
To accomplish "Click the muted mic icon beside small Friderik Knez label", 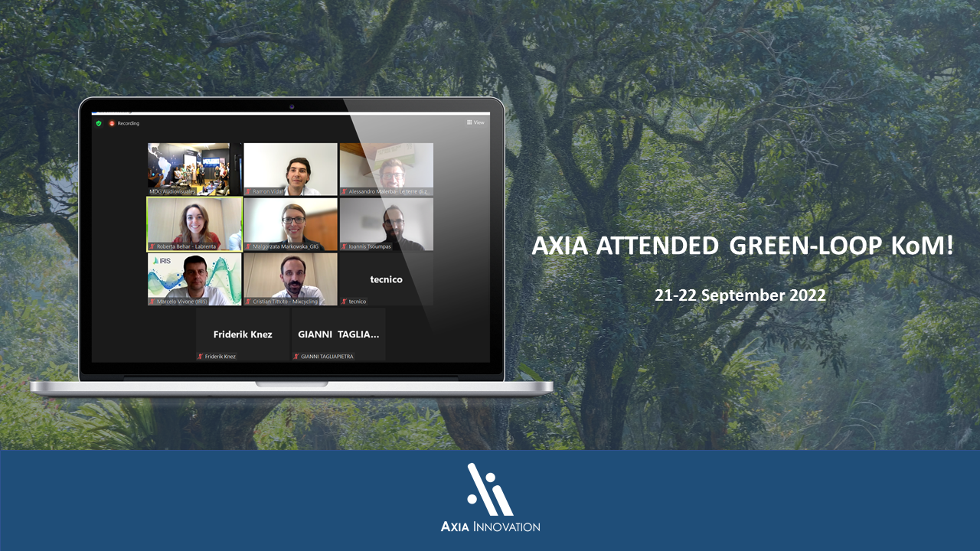I will tap(201, 357).
